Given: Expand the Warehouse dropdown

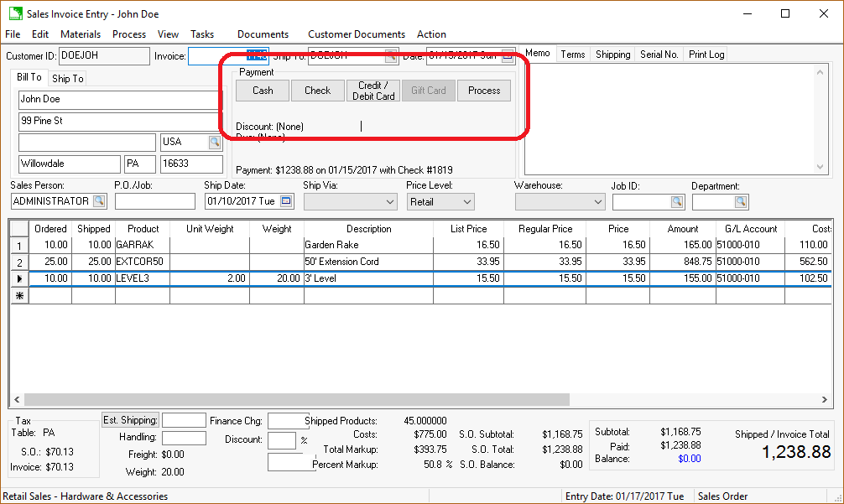Looking at the screenshot, I should (x=597, y=202).
